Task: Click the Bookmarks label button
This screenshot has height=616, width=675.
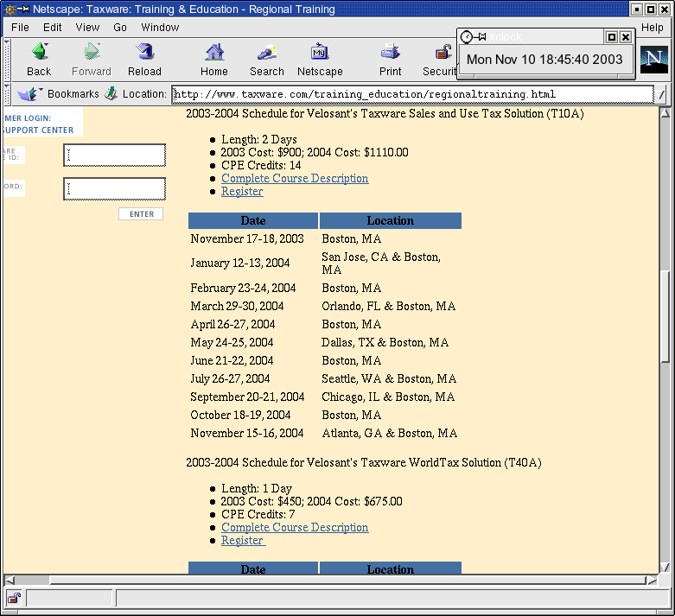Action: tap(73, 94)
